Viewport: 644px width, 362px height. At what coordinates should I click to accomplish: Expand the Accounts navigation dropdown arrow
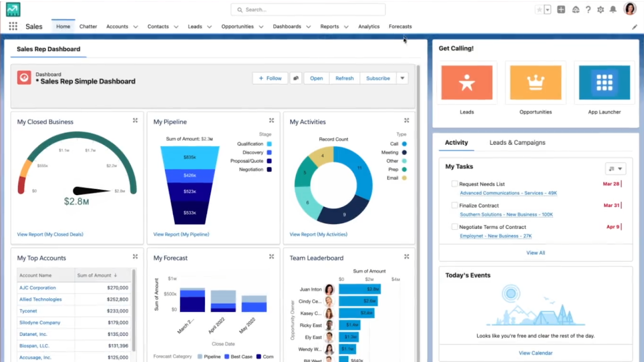tap(136, 27)
